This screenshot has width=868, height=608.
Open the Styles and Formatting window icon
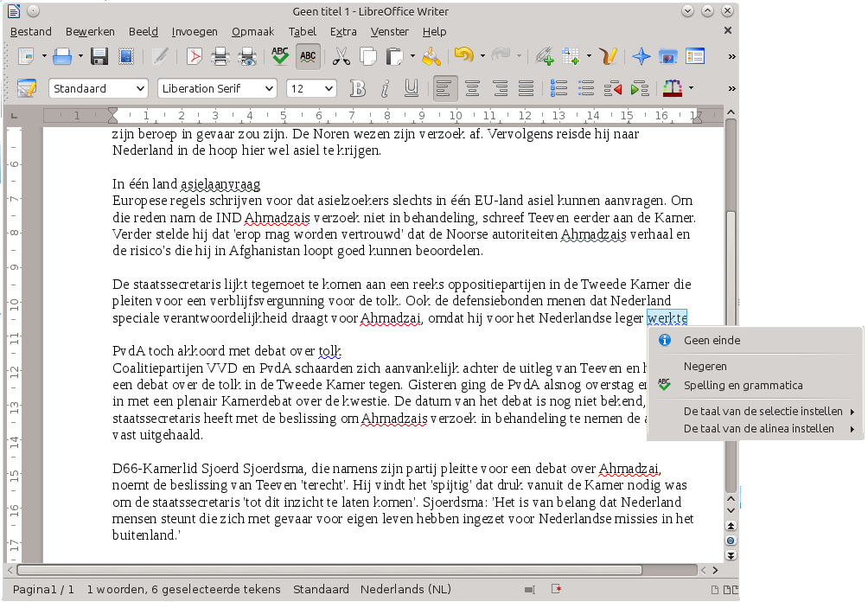pos(27,88)
